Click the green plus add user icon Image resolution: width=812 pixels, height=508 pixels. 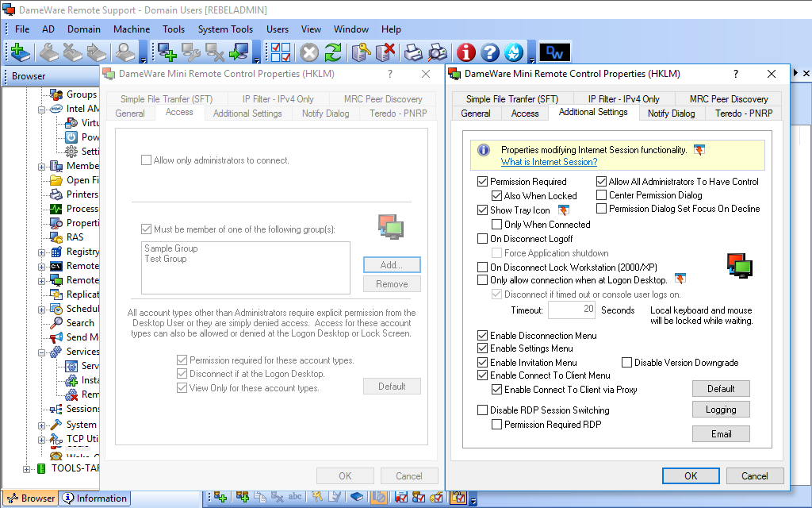[219, 498]
